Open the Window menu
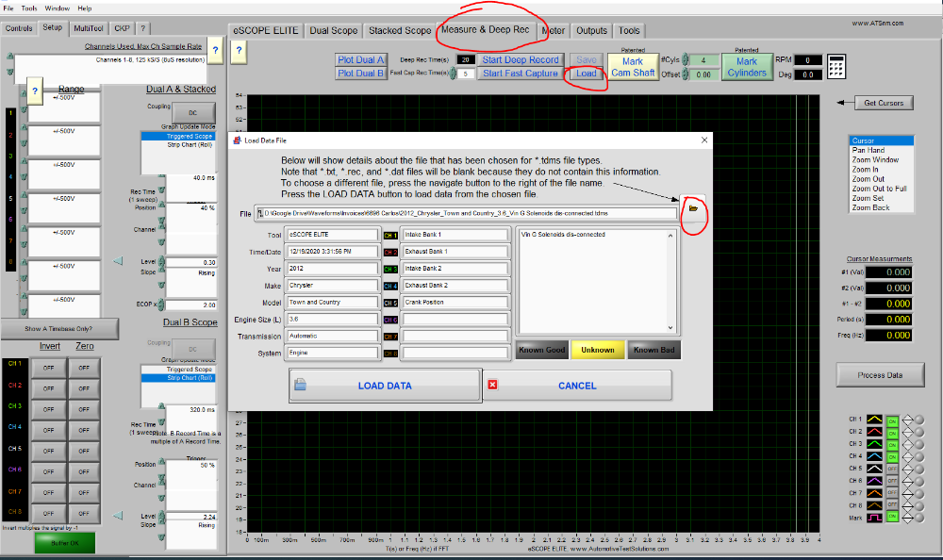The width and height of the screenshot is (943, 560). tap(58, 8)
